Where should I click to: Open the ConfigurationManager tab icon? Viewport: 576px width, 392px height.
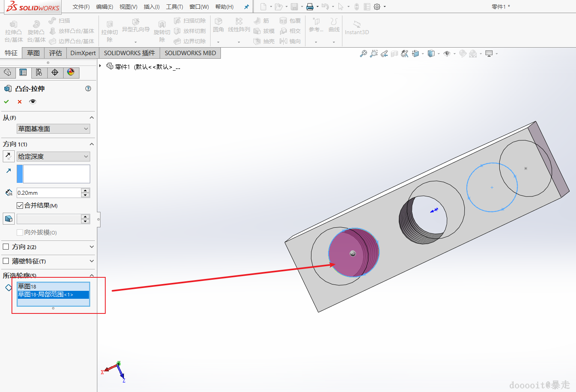pos(39,72)
